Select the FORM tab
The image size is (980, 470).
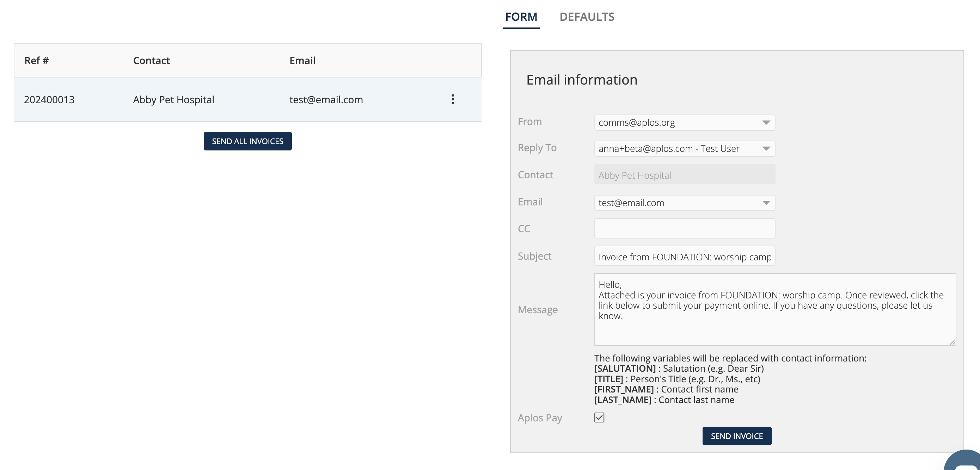coord(521,17)
